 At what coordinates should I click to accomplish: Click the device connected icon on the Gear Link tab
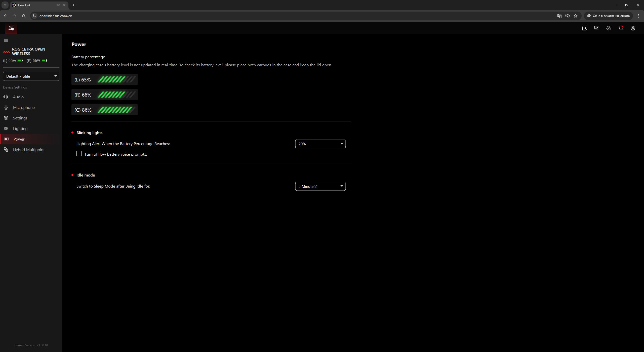[58, 5]
